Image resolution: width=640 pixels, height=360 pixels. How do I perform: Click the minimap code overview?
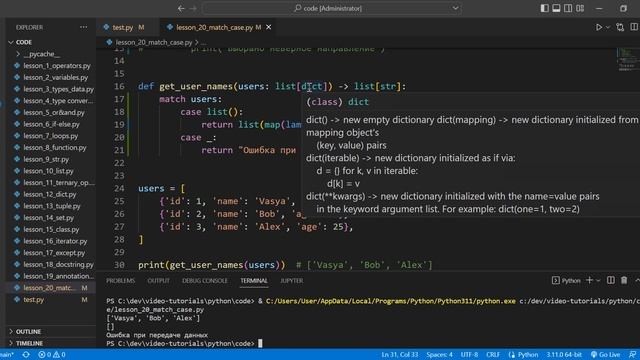(627, 60)
